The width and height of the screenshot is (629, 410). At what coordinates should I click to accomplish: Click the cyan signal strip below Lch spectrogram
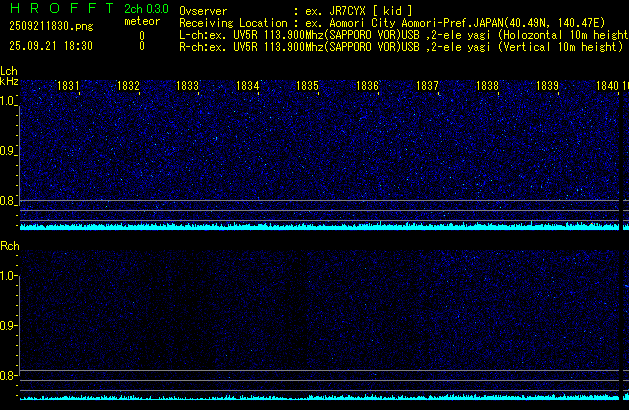318,226
